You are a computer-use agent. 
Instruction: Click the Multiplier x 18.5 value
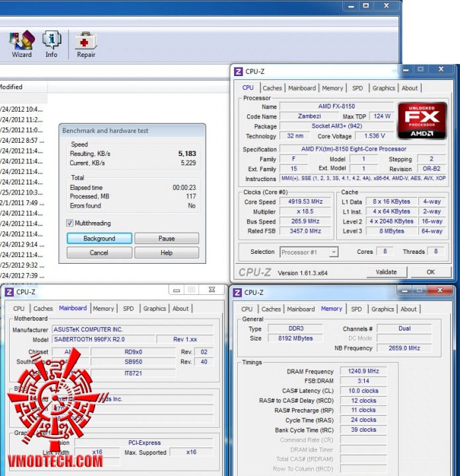coord(305,212)
